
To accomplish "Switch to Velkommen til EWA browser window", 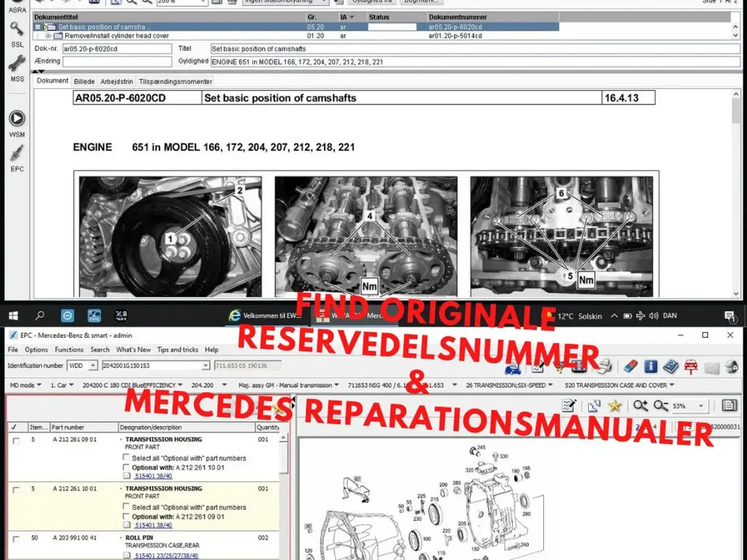I will point(266,316).
